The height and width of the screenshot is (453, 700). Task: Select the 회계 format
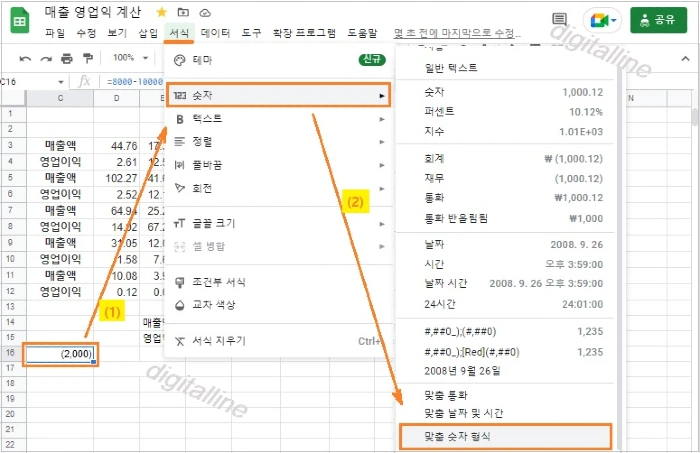(x=505, y=159)
